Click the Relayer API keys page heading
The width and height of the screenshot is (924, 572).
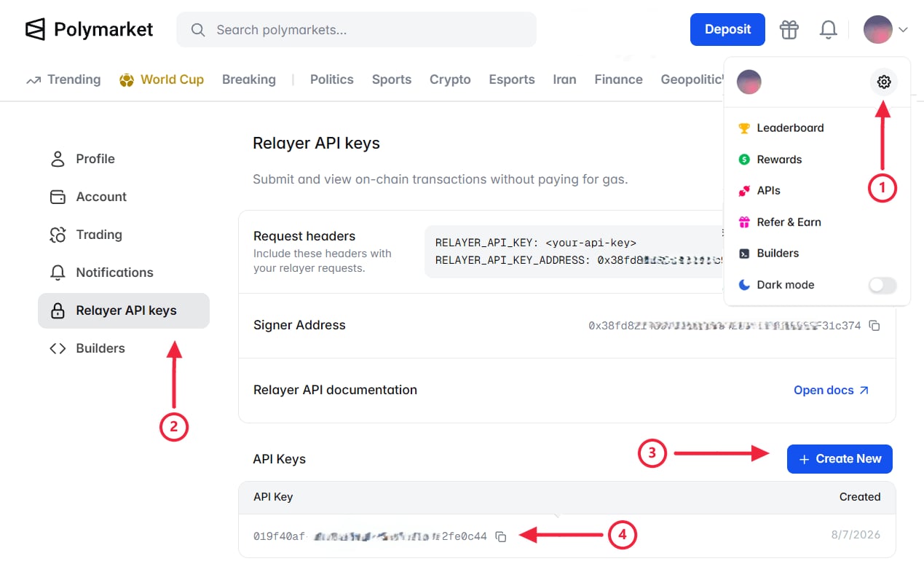tap(316, 144)
